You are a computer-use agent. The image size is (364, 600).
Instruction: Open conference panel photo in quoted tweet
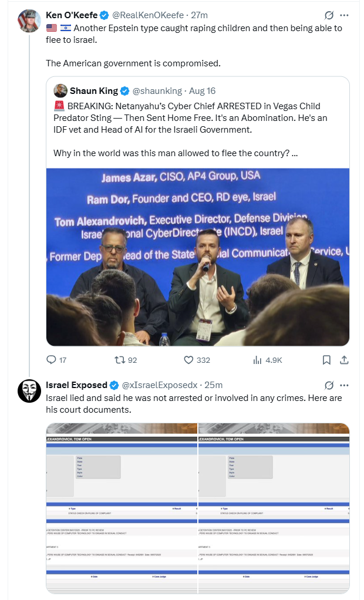197,257
